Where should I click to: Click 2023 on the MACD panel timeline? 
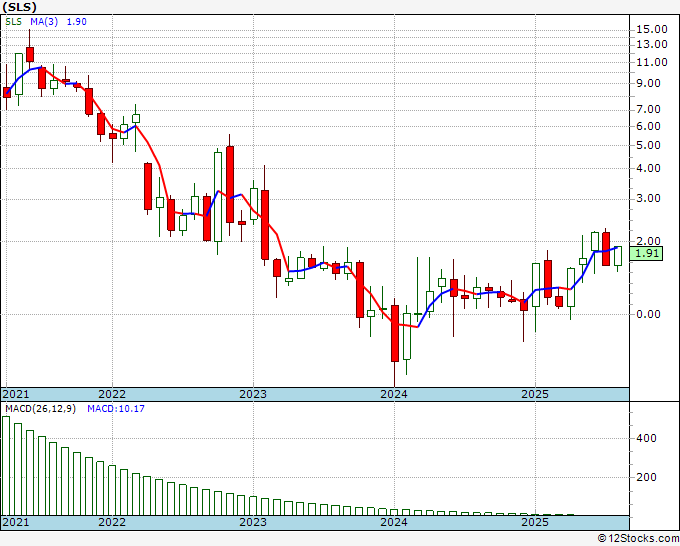point(253,522)
